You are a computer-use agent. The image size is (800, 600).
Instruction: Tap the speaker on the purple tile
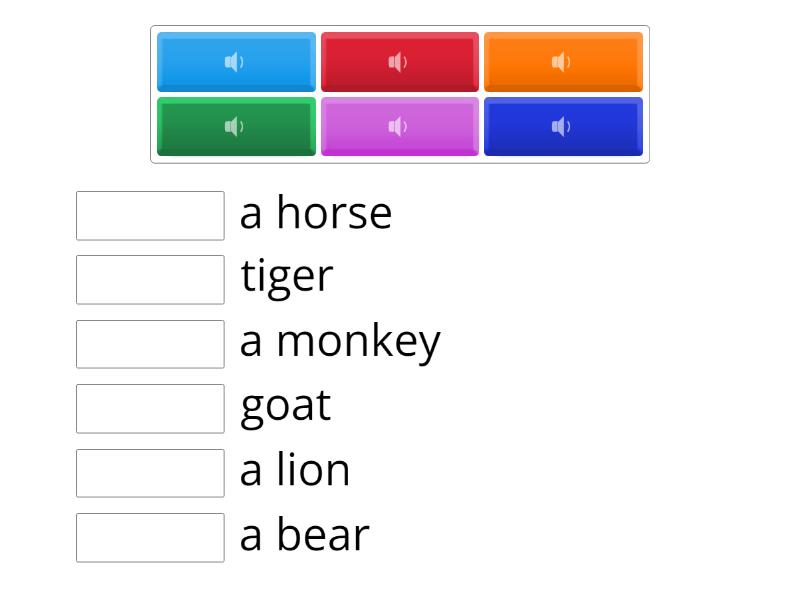[399, 126]
